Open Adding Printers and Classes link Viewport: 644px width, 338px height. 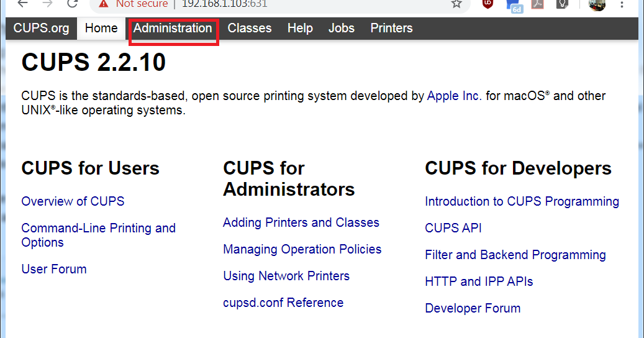[x=301, y=222]
